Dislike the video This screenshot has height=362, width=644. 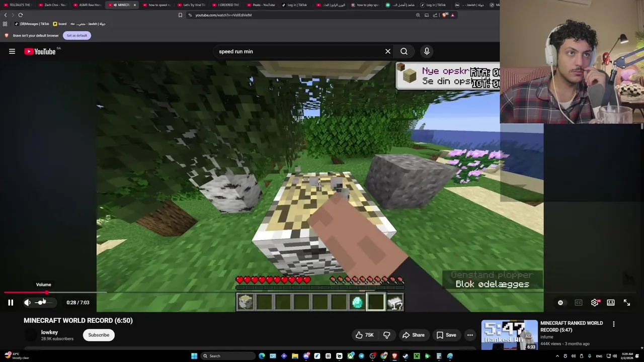pyautogui.click(x=387, y=335)
